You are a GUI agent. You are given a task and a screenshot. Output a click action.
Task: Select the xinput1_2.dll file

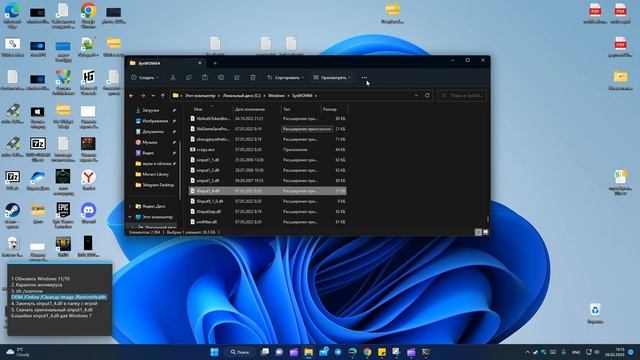click(x=267, y=170)
